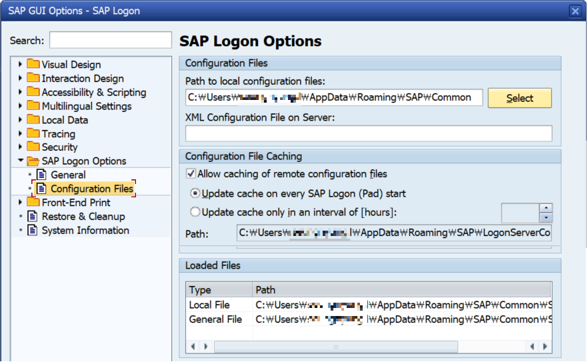Focus the Search input field
The height and width of the screenshot is (364, 588).
111,40
